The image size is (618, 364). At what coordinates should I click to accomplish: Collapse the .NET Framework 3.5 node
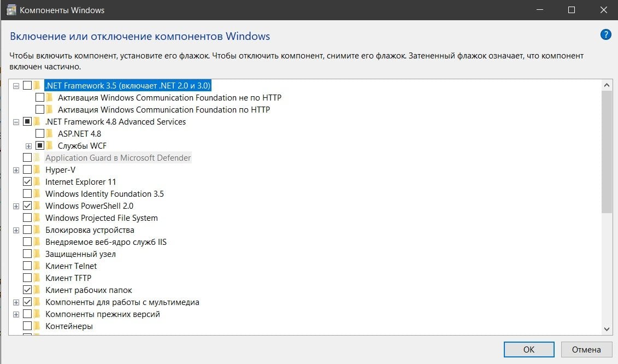(x=16, y=86)
